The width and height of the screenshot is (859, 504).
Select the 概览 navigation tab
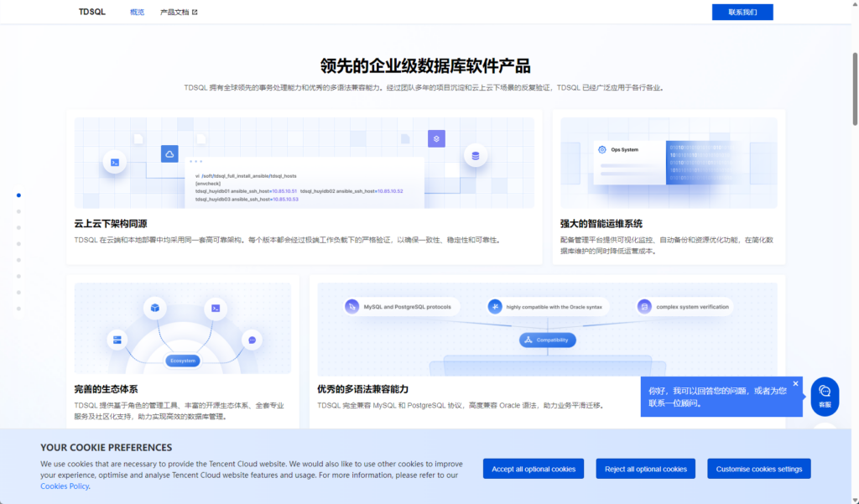(137, 12)
